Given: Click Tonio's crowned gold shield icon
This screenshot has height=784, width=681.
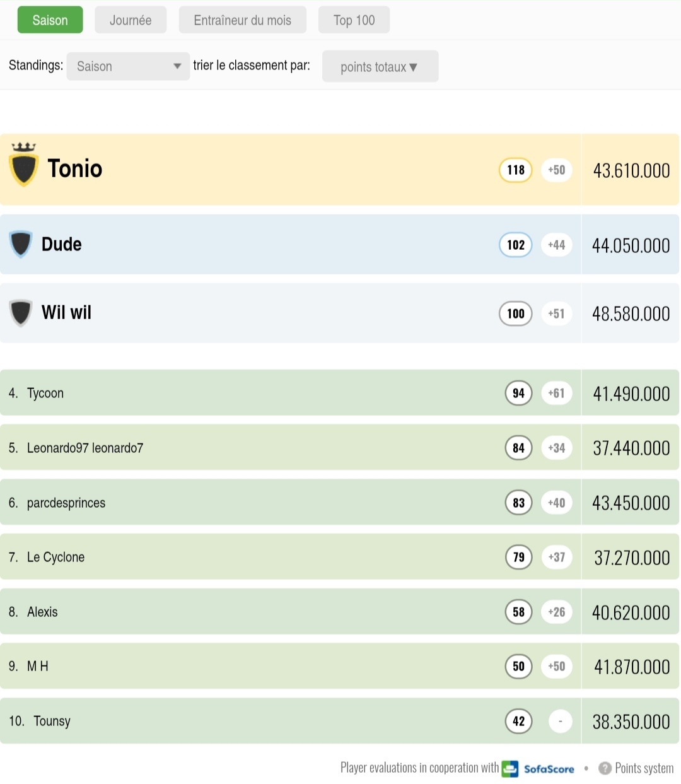Looking at the screenshot, I should [x=23, y=167].
